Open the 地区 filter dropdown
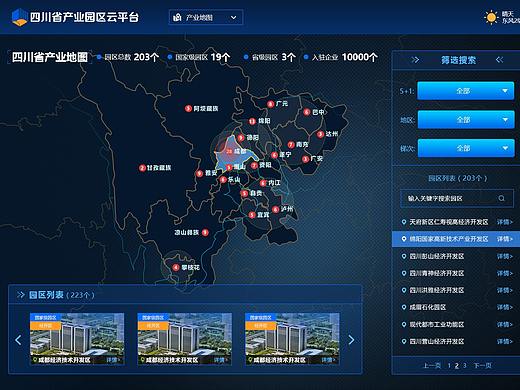Viewport: 520px width, 390px height. 466,120
